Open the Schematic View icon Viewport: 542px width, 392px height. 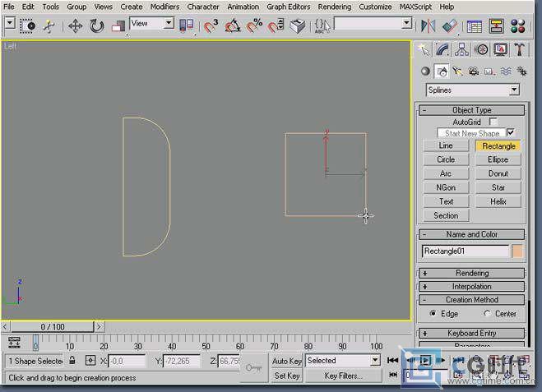pos(497,26)
